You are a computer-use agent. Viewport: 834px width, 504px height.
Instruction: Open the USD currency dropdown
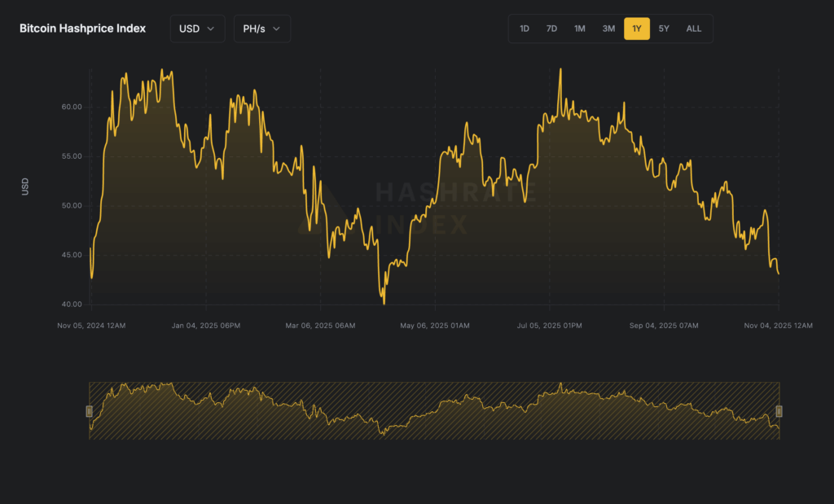click(x=197, y=28)
